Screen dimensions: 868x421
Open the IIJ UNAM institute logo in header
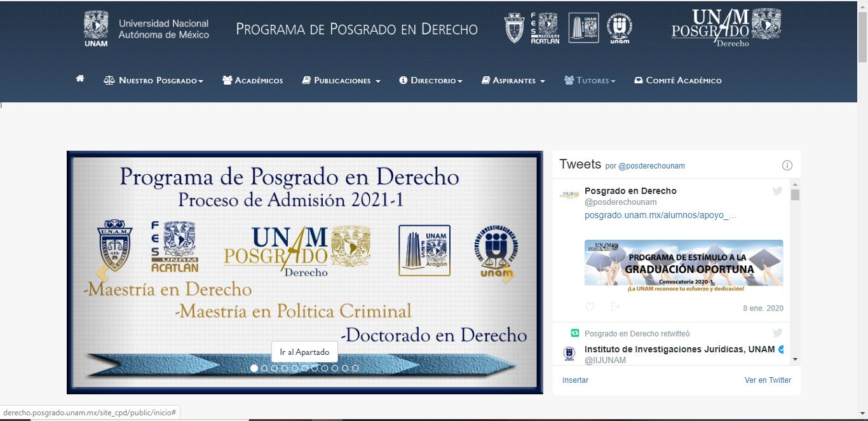(619, 29)
